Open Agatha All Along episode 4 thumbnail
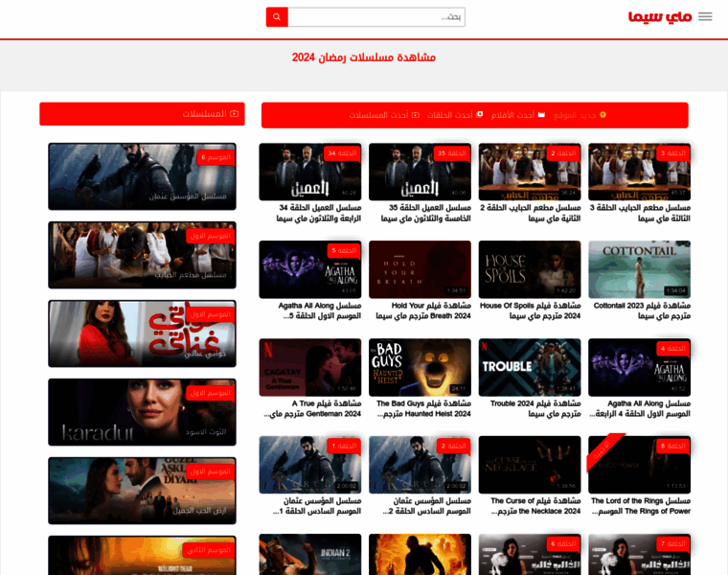 639,367
